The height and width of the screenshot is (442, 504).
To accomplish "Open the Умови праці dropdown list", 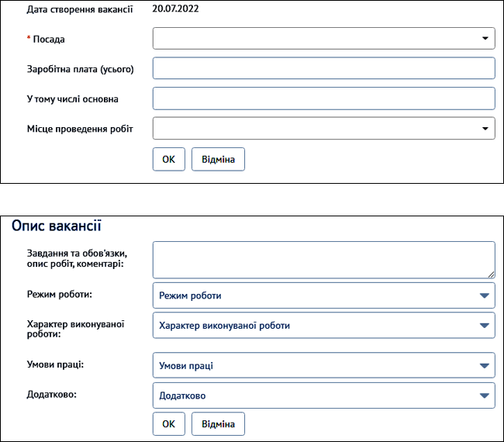I will [323, 365].
